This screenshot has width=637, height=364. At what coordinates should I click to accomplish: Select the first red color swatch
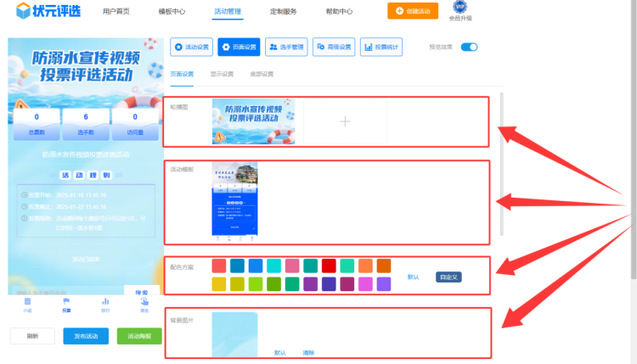point(219,266)
